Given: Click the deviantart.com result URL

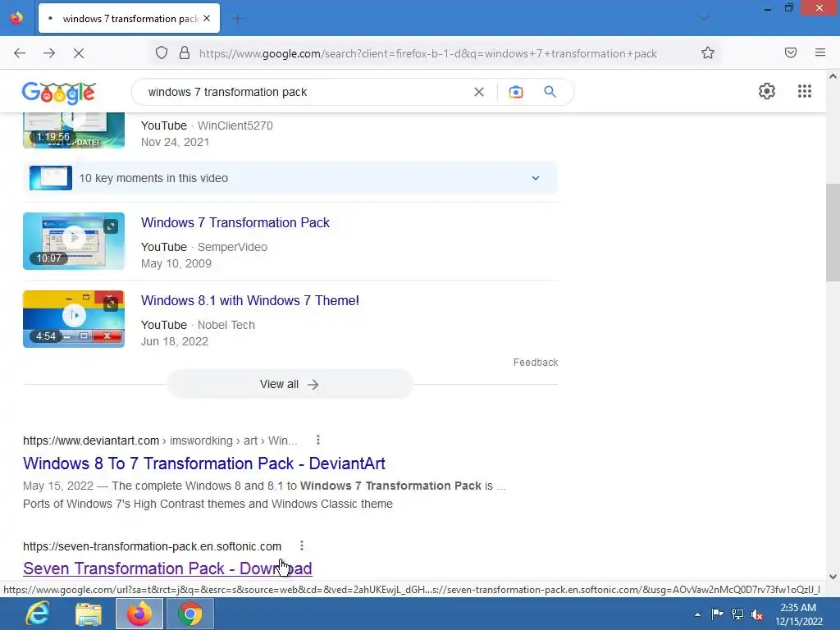Looking at the screenshot, I should coord(160,441).
